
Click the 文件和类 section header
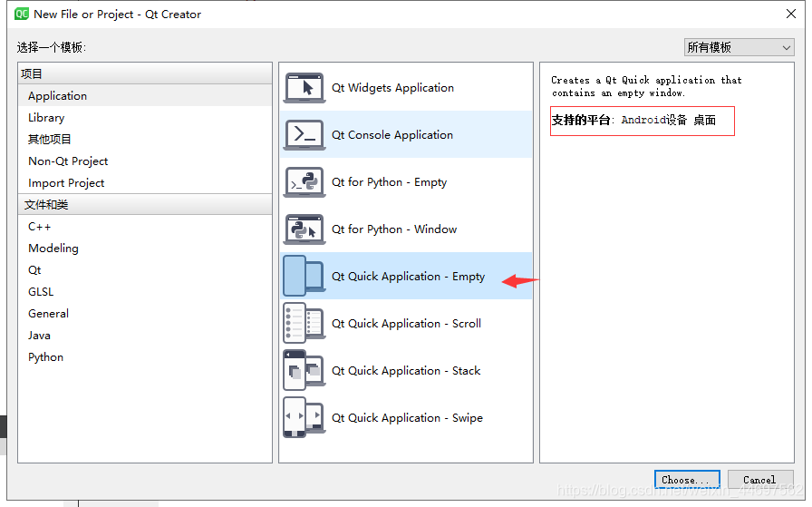point(145,205)
